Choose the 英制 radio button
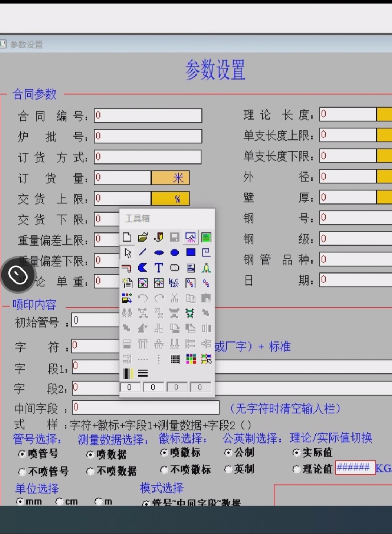Screen dimensions: 392x534 pyautogui.click(x=228, y=469)
